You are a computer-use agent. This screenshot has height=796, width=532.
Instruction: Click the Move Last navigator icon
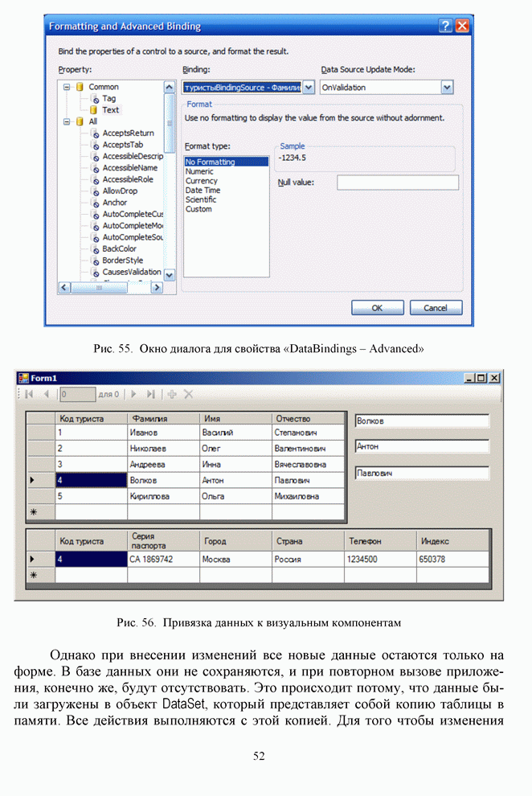click(150, 394)
